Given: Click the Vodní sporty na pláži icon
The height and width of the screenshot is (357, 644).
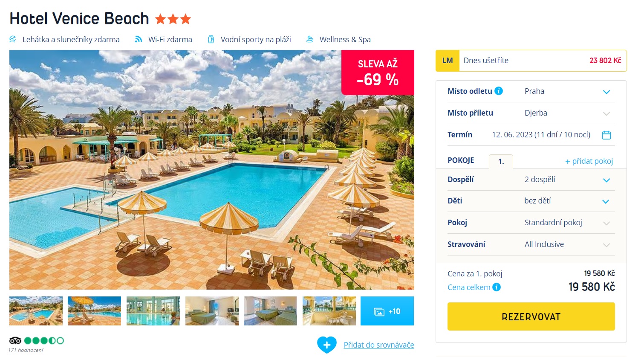Looking at the screenshot, I should point(211,39).
